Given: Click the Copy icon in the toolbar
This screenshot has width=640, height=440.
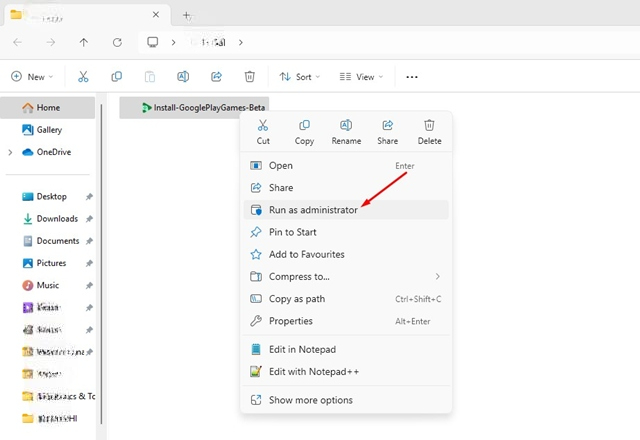Looking at the screenshot, I should pyautogui.click(x=117, y=76).
